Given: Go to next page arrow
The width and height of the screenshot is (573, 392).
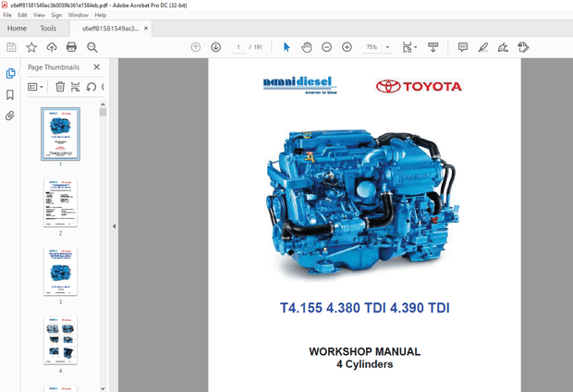Looking at the screenshot, I should point(216,47).
